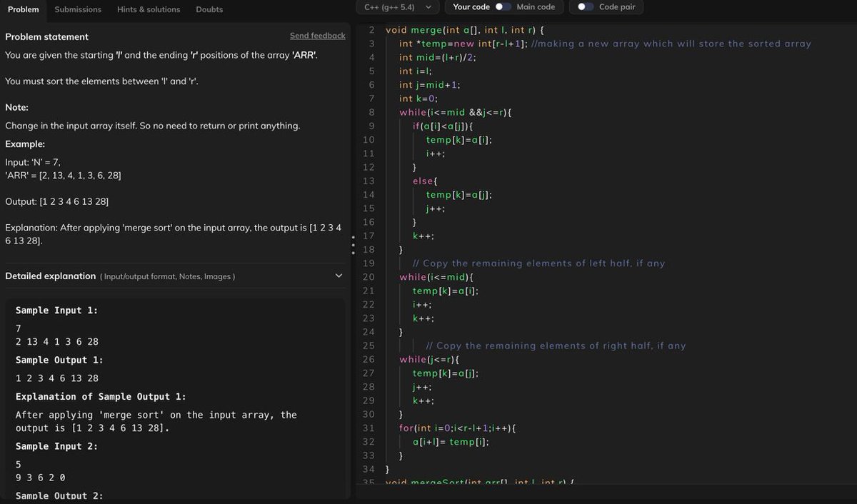Click the Sample Input 1 heading
This screenshot has height=504, width=857.
[56, 311]
